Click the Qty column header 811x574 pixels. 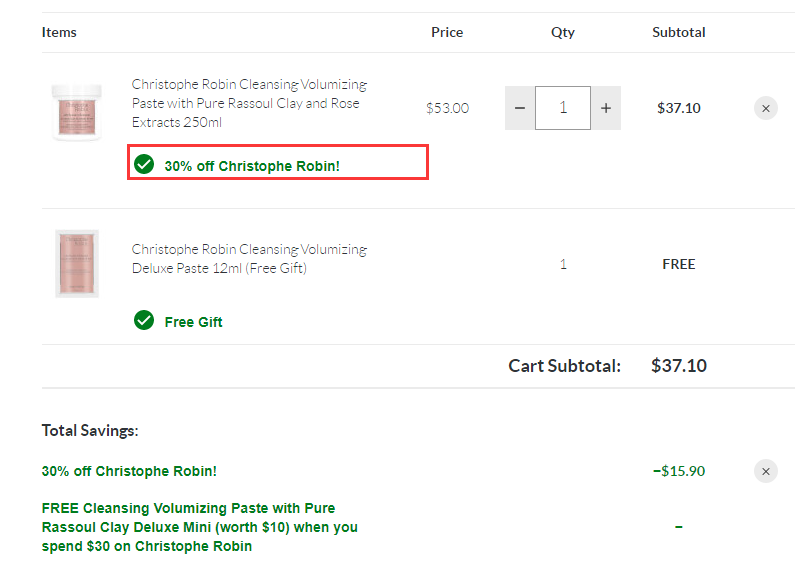click(x=563, y=33)
